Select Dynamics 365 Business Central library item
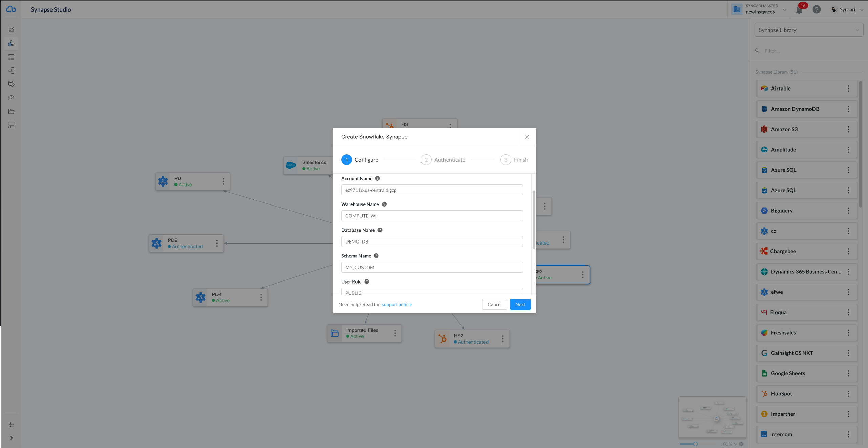This screenshot has height=448, width=868. (807, 272)
